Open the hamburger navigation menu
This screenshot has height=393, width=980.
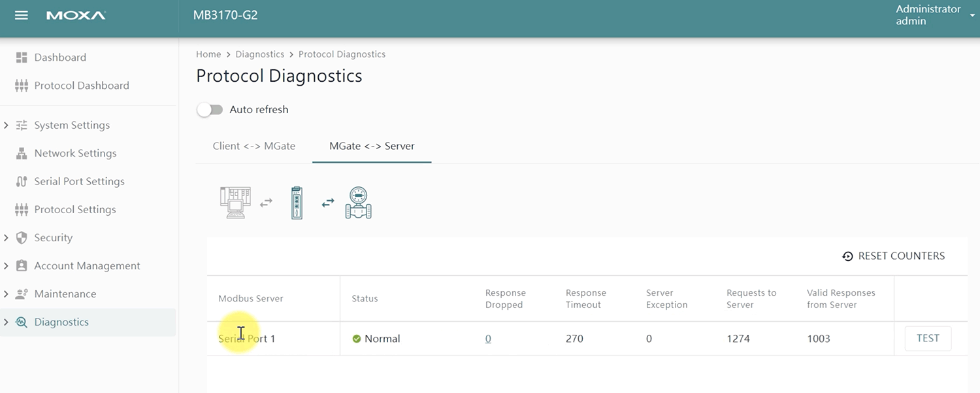22,15
